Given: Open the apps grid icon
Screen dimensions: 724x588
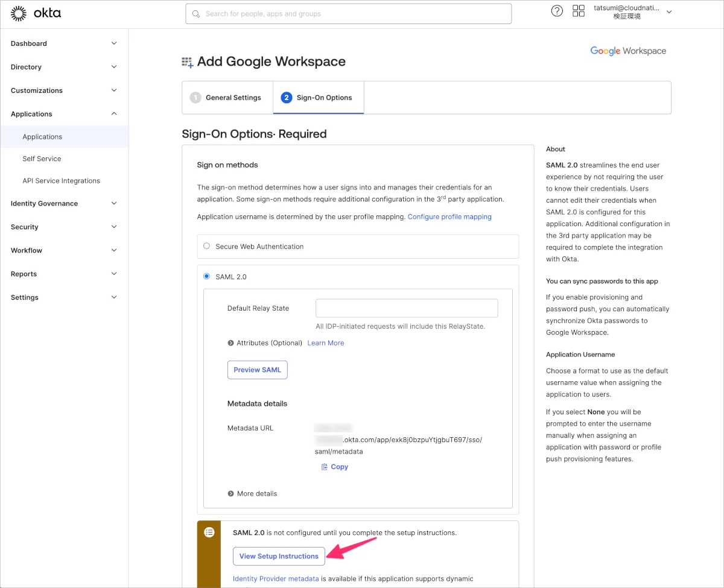Looking at the screenshot, I should (x=579, y=11).
